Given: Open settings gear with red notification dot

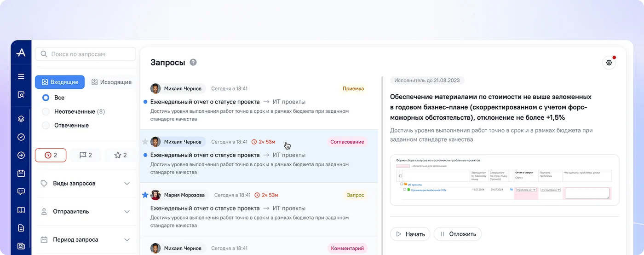Looking at the screenshot, I should [x=609, y=63].
